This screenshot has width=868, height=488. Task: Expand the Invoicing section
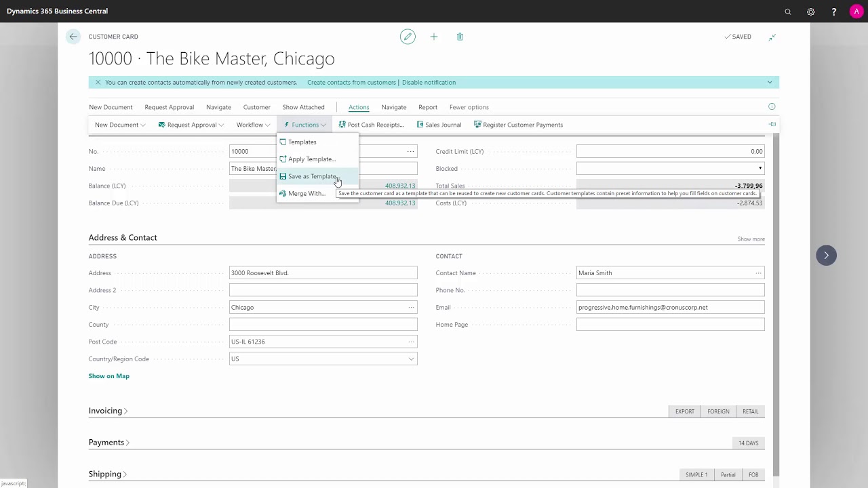108,411
